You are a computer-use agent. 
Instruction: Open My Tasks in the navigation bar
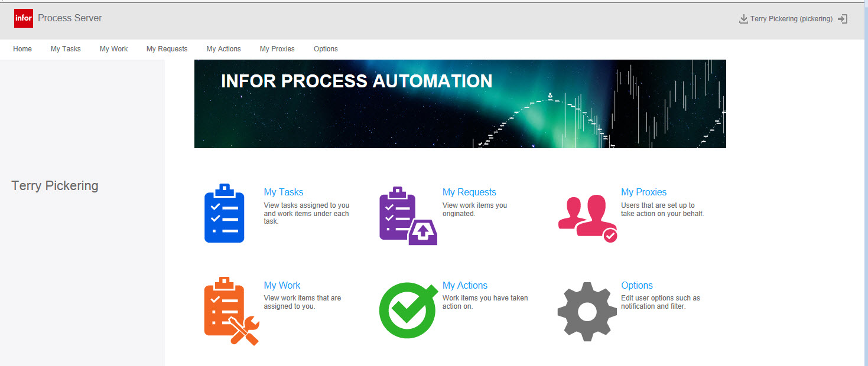[66, 49]
